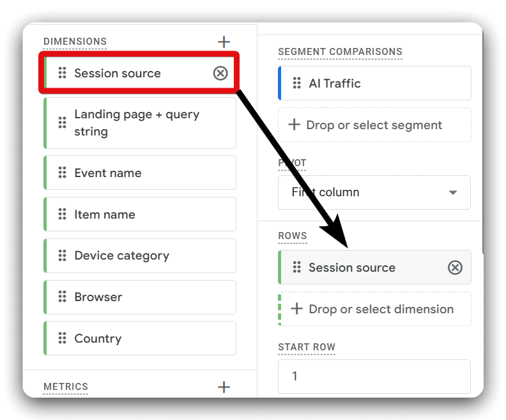The width and height of the screenshot is (506, 420).
Task: Click Drop or select segment box
Action: coord(374,125)
